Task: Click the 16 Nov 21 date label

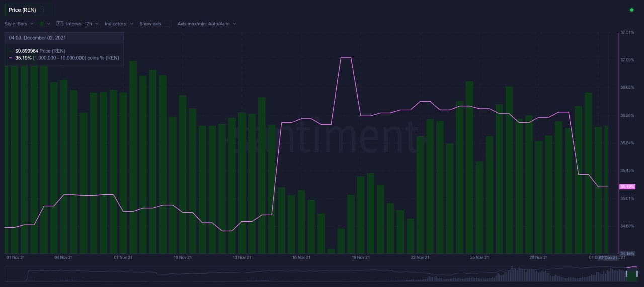Action: [x=301, y=258]
